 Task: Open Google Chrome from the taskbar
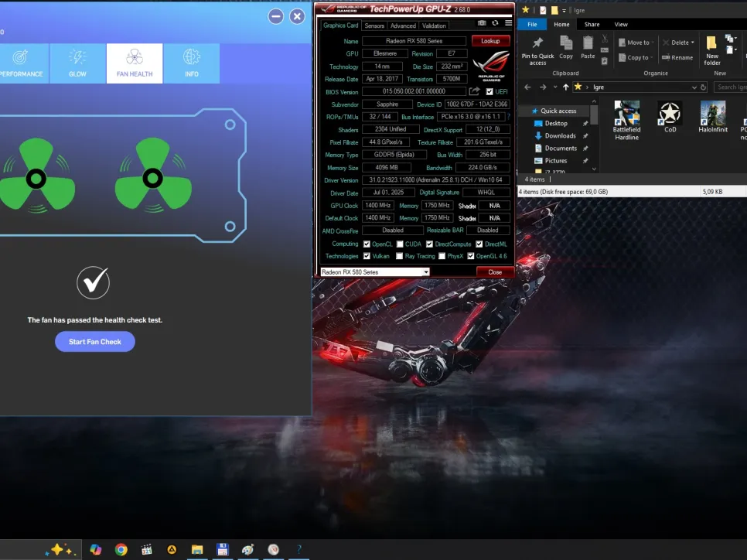tap(121, 550)
